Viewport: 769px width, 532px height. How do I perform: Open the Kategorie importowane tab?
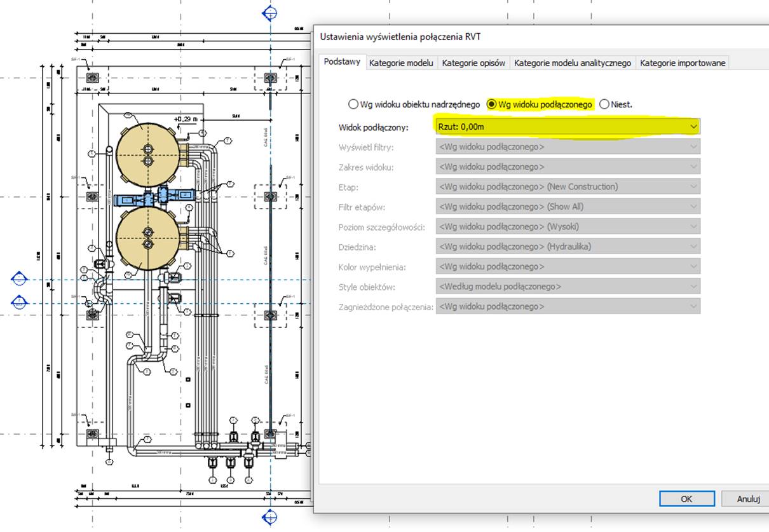(x=681, y=63)
